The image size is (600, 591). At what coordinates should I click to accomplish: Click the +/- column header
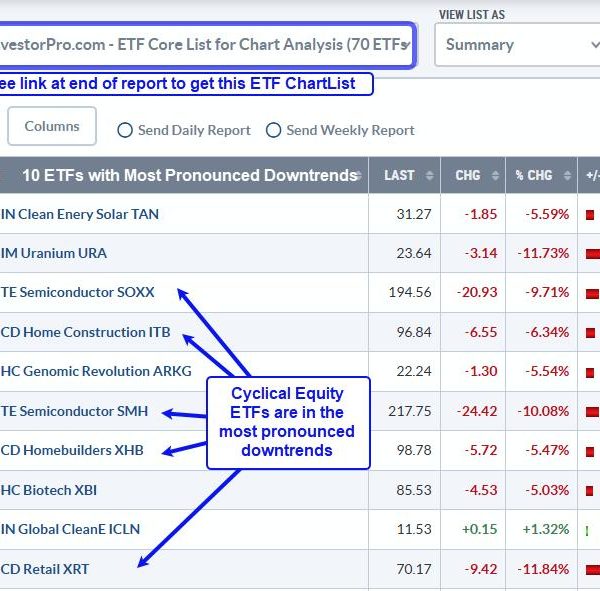pyautogui.click(x=592, y=176)
